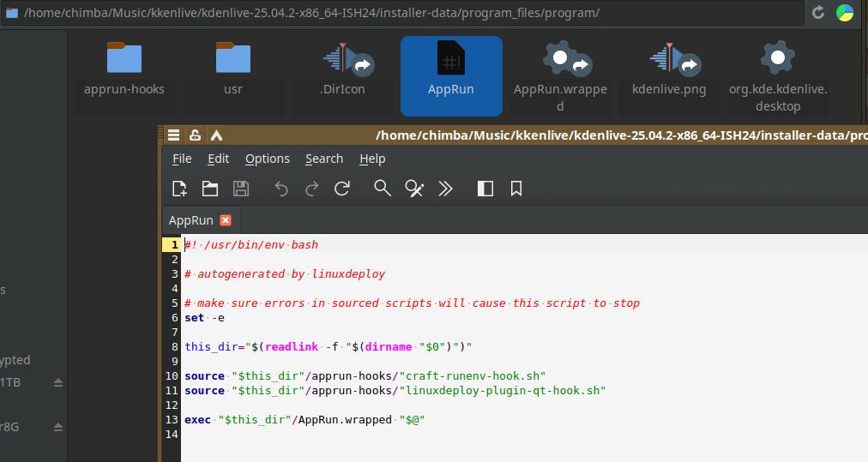Click the colorful pie icon beside reload
This screenshot has width=868, height=462.
point(845,12)
